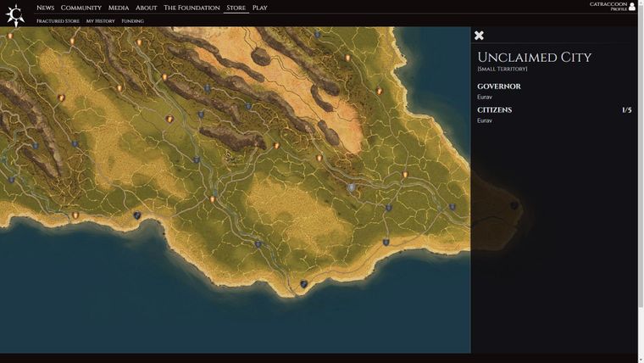Select dark blue shield on southwest shoreline

(136, 215)
